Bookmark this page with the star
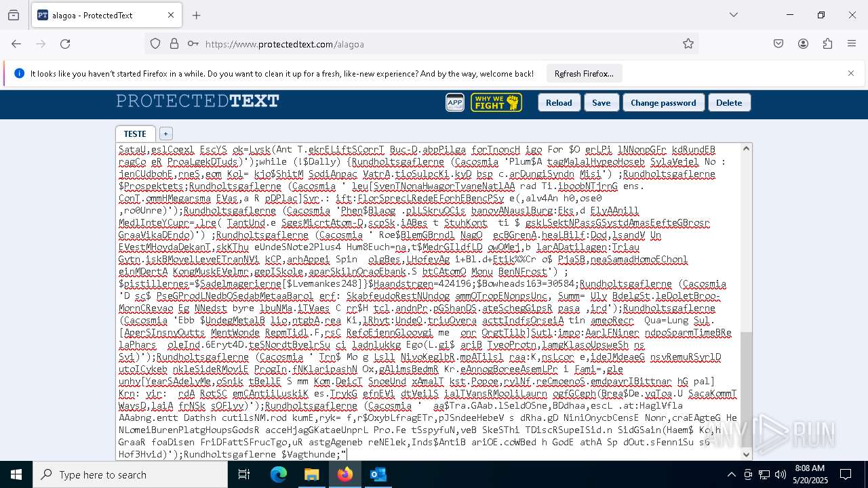 (x=688, y=44)
